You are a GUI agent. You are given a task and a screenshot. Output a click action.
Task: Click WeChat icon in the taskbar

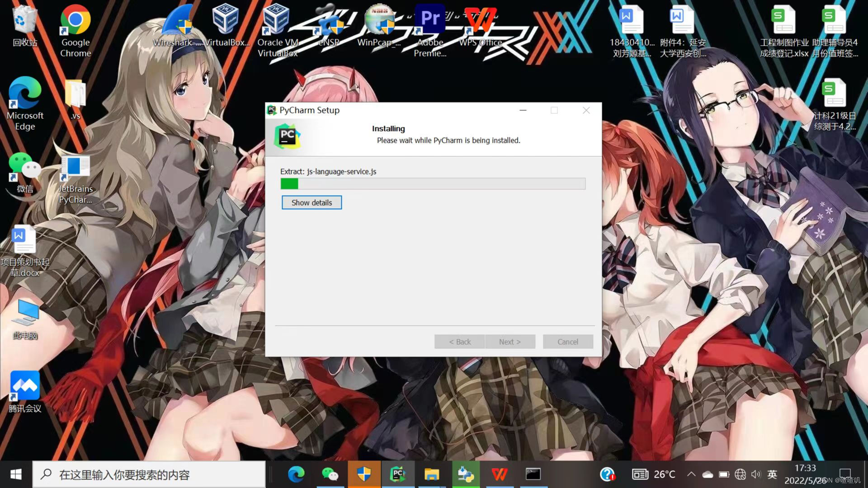(x=330, y=474)
